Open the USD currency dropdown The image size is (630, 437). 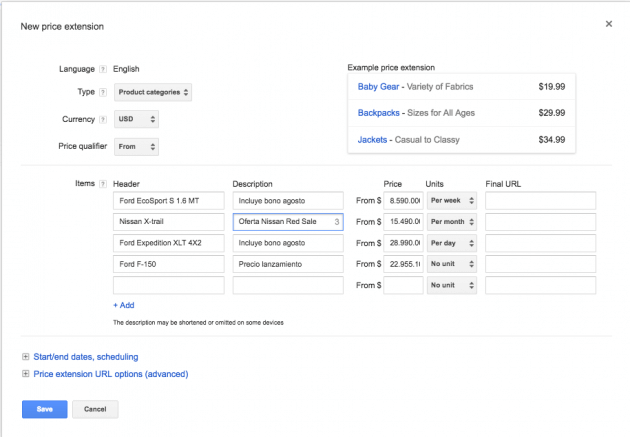point(136,119)
